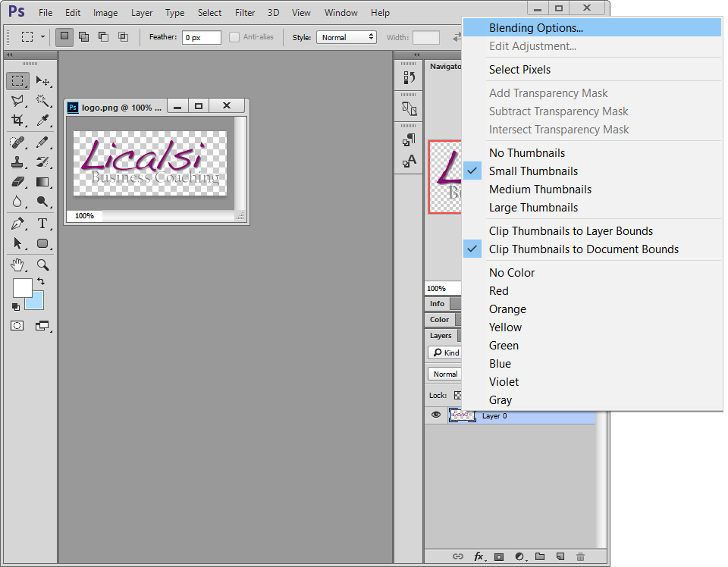
Task: Add a layer style with fx
Action: [x=479, y=556]
